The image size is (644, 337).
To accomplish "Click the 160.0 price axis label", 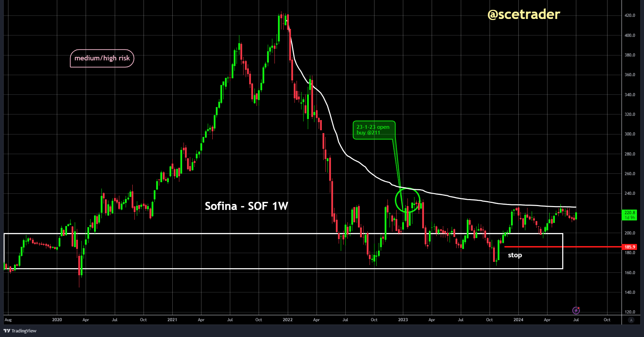I will [x=630, y=273].
